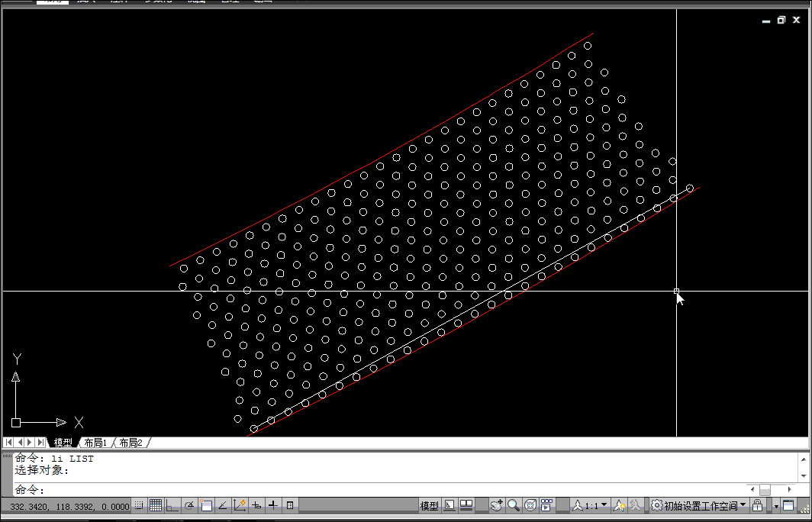Toggle Snap mode in status bar
Viewport: 812px width, 522px height.
[139, 505]
